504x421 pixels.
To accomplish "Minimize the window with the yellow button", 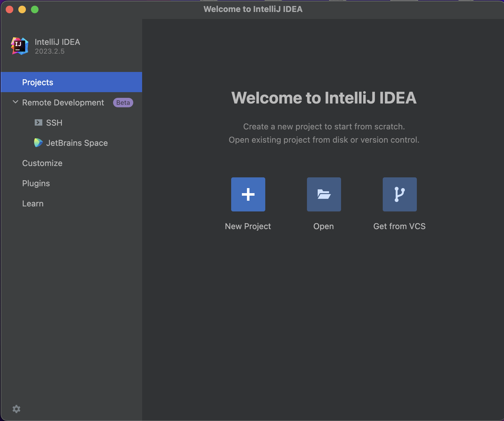I will click(x=22, y=9).
